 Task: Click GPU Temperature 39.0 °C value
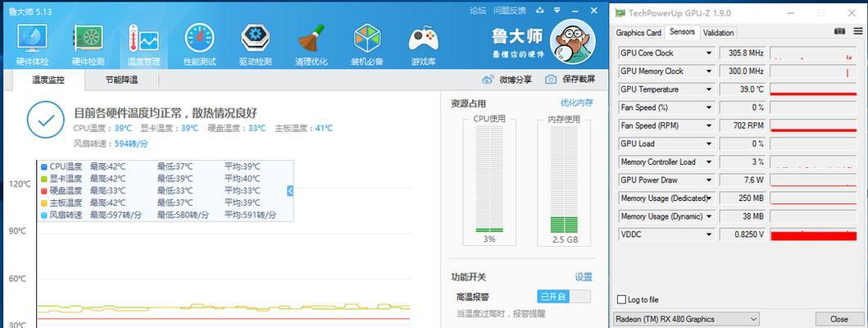pyautogui.click(x=743, y=89)
